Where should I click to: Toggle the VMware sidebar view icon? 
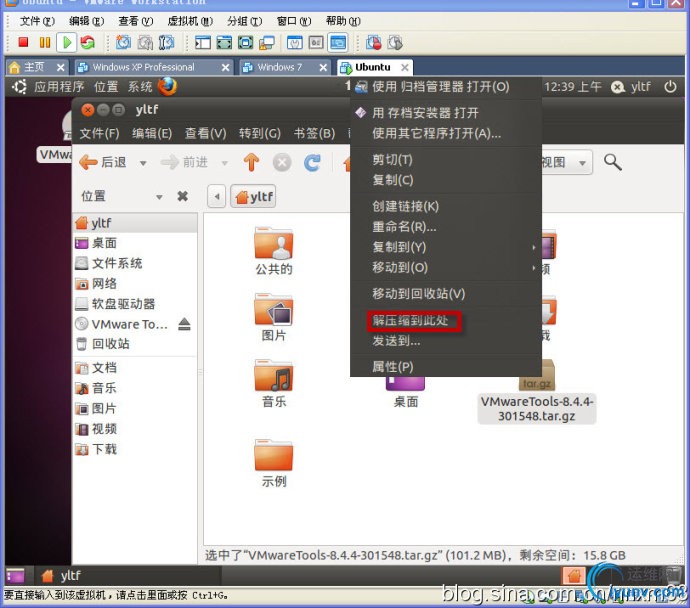tap(203, 43)
